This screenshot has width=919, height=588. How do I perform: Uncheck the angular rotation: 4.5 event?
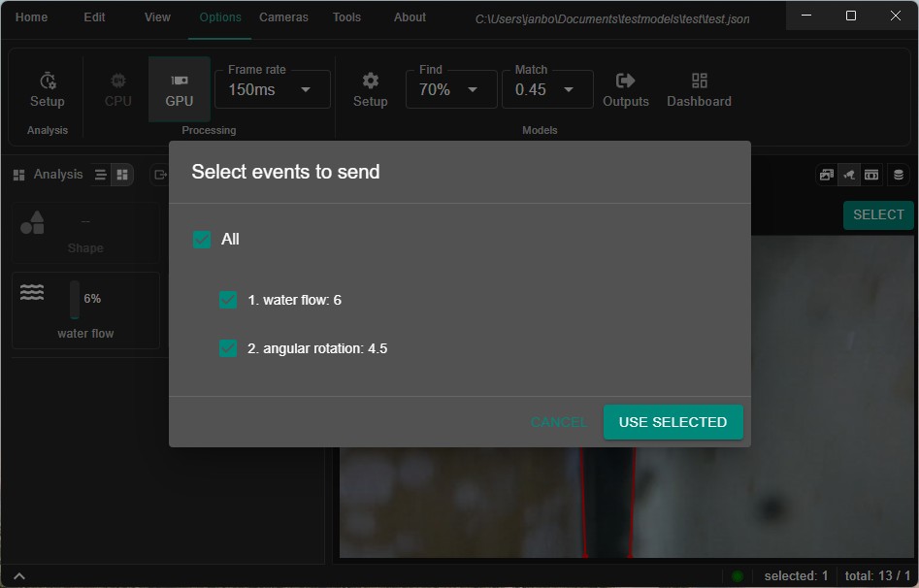228,348
